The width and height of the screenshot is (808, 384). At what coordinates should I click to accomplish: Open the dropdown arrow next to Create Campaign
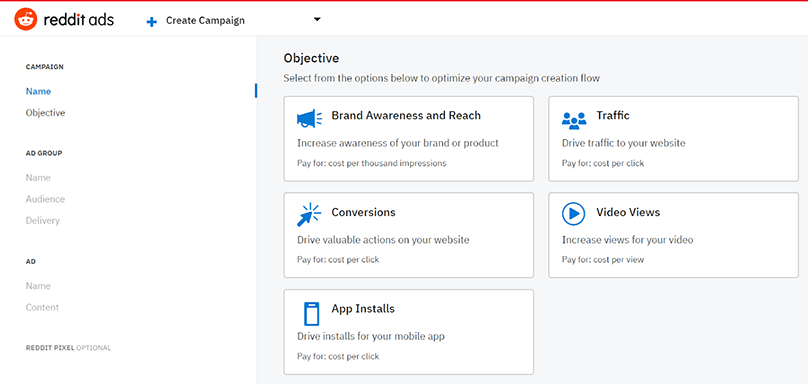coord(317,20)
